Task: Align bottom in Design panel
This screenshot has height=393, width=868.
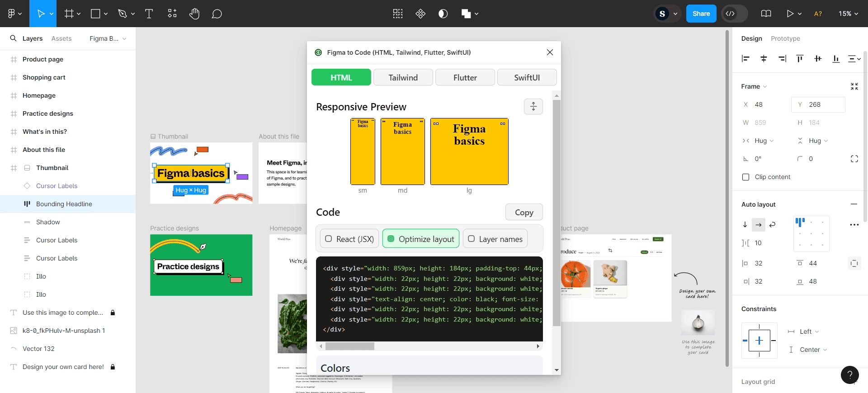Action: (x=836, y=58)
